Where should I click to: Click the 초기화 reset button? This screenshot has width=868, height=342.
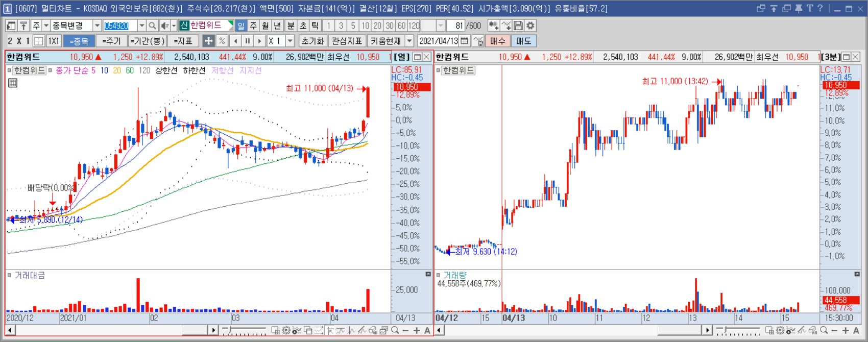click(x=313, y=41)
